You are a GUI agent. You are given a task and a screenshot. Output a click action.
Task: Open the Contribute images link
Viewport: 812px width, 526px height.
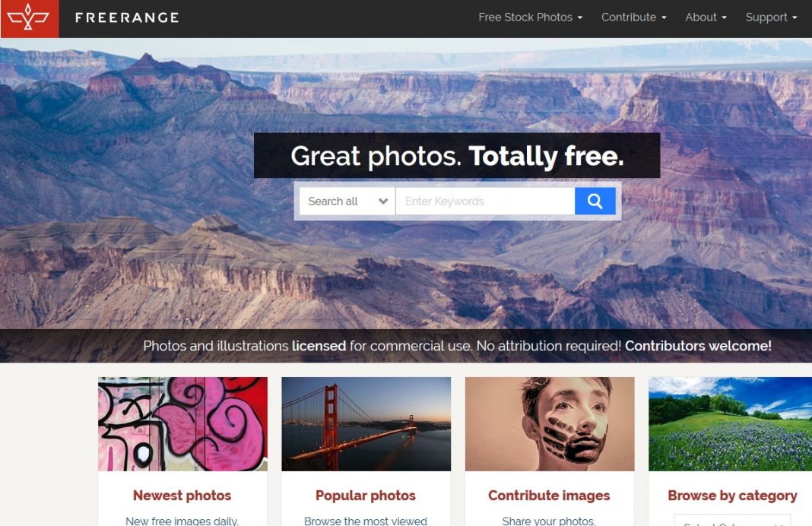point(549,496)
